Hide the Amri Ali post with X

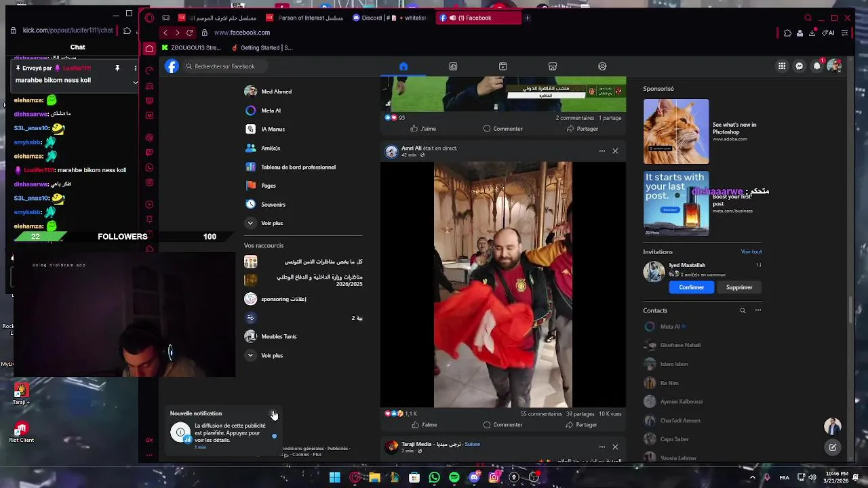point(615,151)
